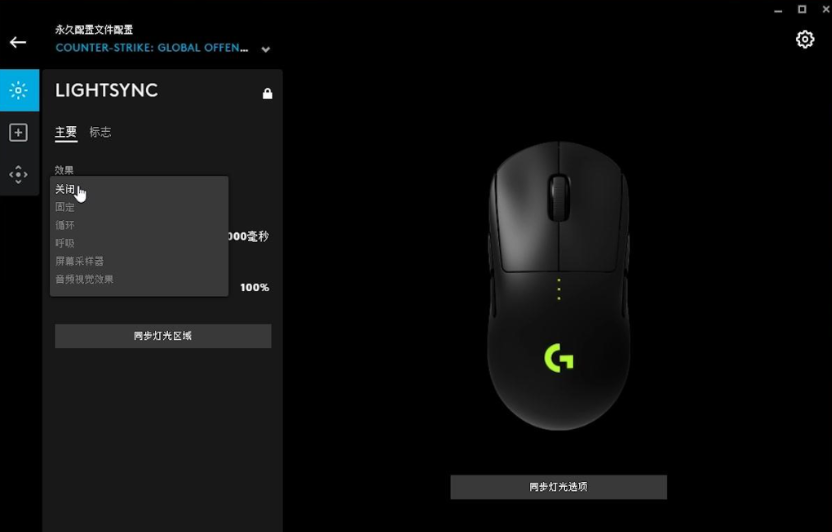The image size is (832, 532).
Task: Click the green G logo on mouse
Action: tap(559, 358)
